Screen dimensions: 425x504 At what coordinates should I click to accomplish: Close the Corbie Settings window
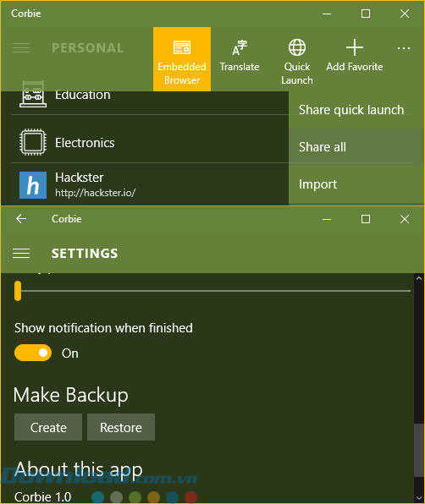click(x=405, y=219)
